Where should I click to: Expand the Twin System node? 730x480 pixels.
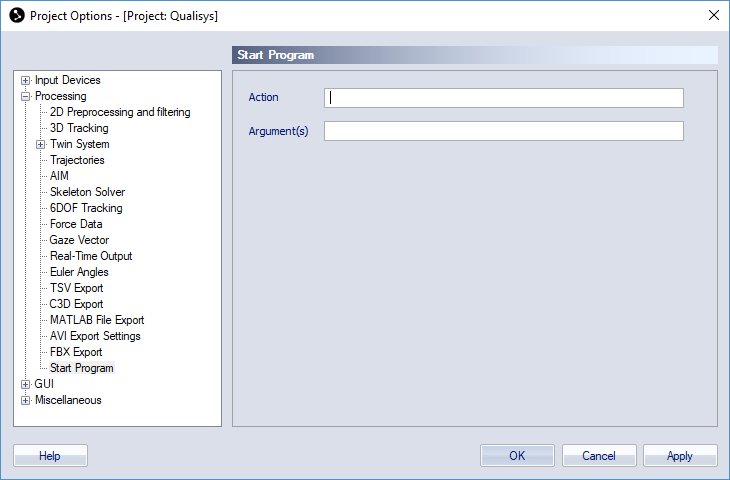(x=41, y=144)
